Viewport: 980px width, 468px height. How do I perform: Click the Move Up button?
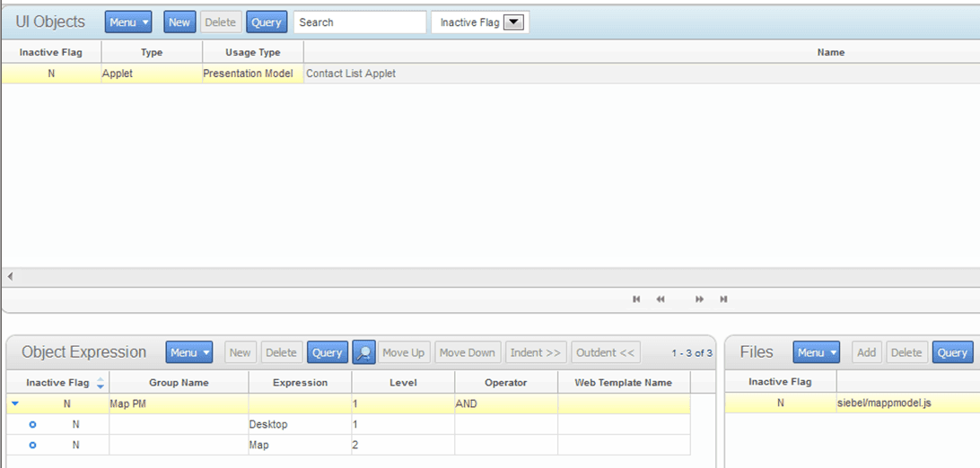pyautogui.click(x=404, y=352)
